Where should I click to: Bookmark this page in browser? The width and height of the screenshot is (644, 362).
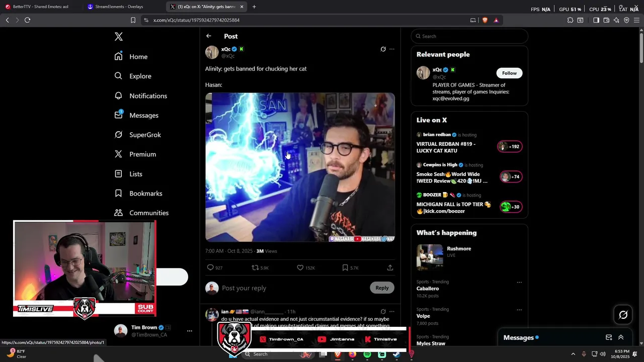pos(133,20)
